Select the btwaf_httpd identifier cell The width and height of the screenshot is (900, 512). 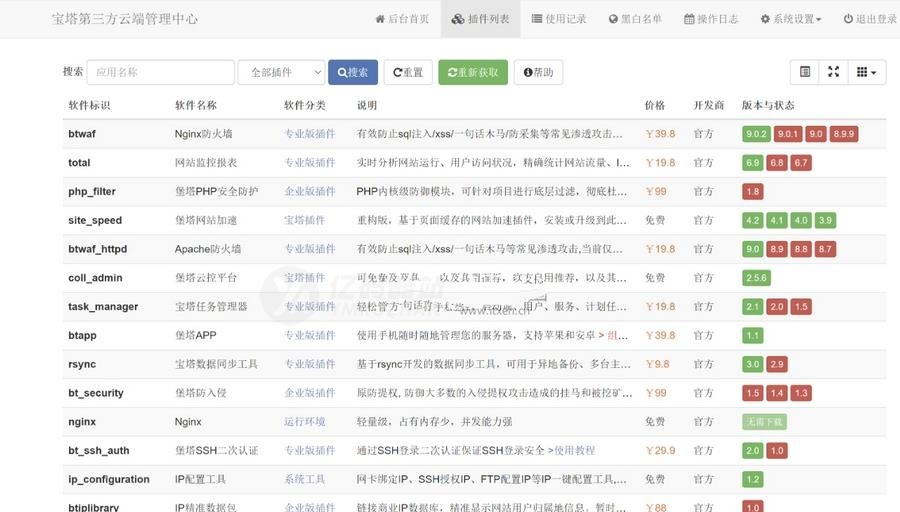point(98,249)
